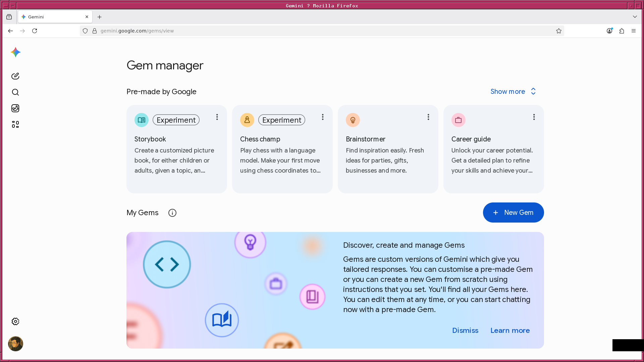Open Chess champ card three-dot menu
The height and width of the screenshot is (362, 644).
[323, 117]
